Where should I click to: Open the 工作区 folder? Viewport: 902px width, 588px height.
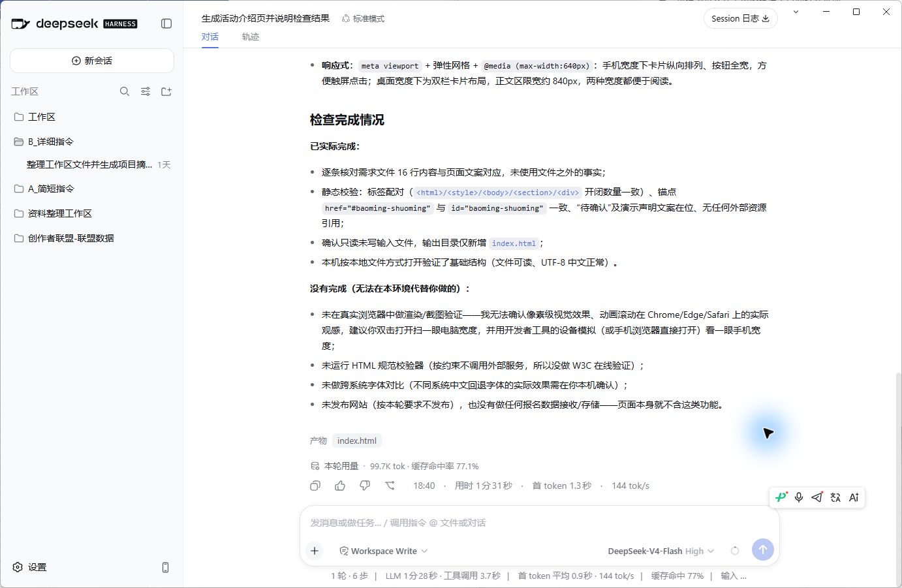(x=92, y=117)
